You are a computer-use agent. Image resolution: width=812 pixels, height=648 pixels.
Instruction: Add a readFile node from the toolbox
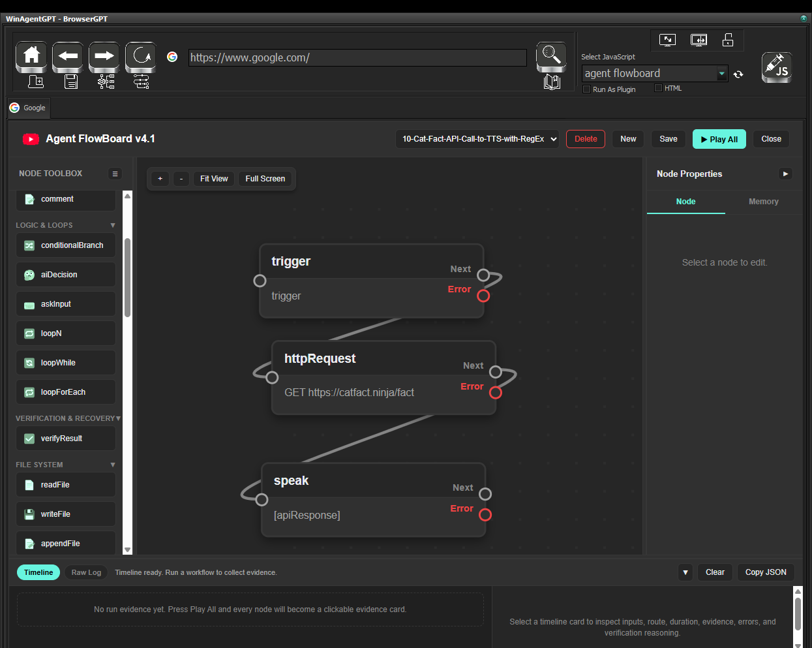pyautogui.click(x=66, y=485)
